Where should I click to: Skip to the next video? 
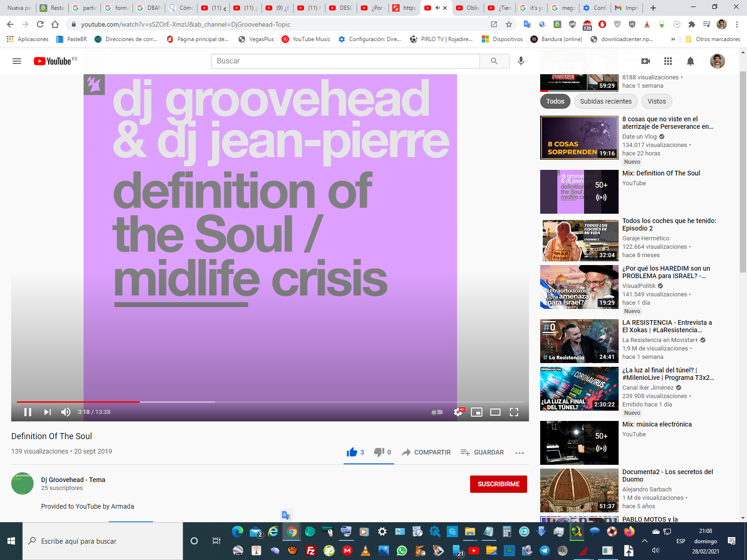47,412
